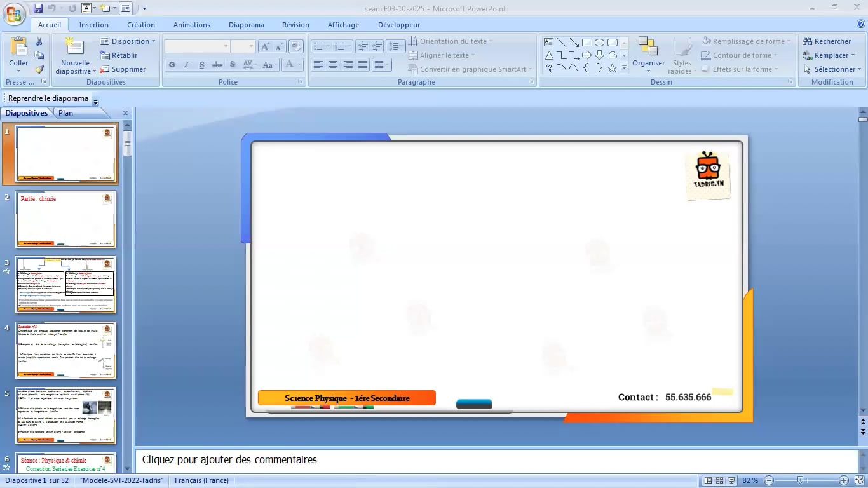This screenshot has height=488, width=868.
Task: Open Sélectionner dropdown
Action: coord(832,69)
